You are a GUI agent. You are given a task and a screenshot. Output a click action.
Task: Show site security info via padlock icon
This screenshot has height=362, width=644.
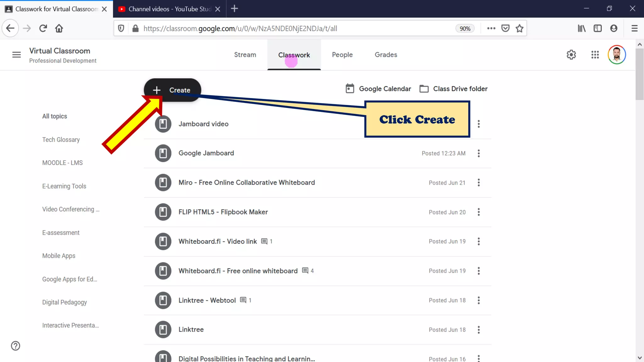[x=136, y=28]
